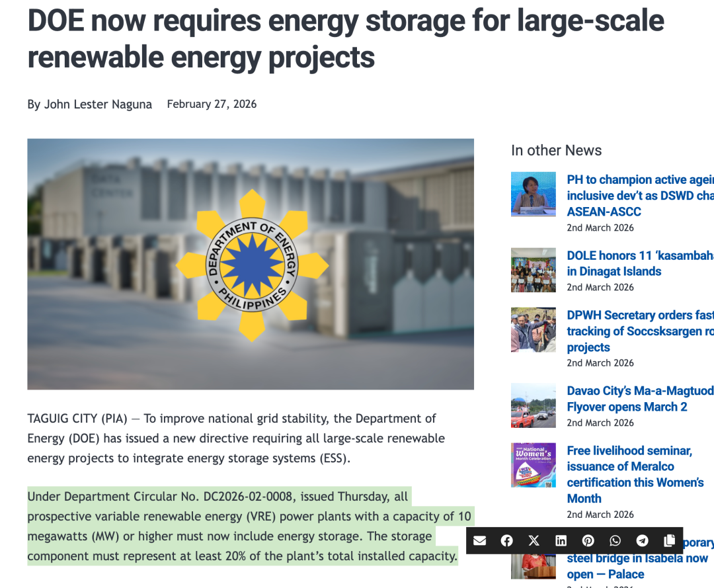This screenshot has width=714, height=588.
Task: Click the National Women's Month thumbnail
Action: point(534,465)
